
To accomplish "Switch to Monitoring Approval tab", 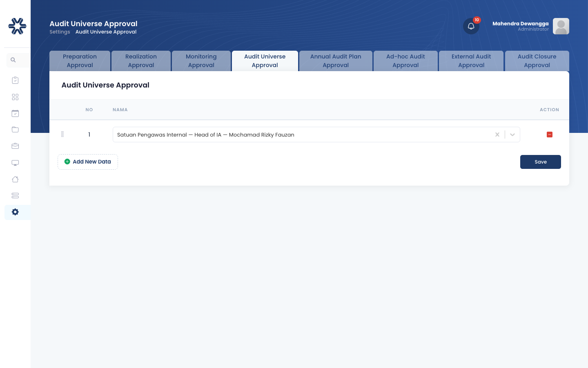I will click(201, 61).
